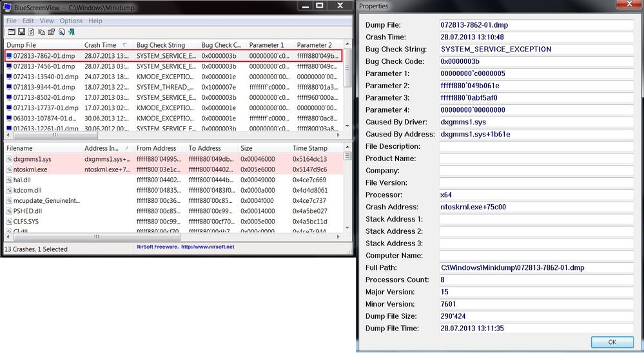Sort by the Crash Time column header
Image resolution: width=644 pixels, height=353 pixels.
(107, 44)
